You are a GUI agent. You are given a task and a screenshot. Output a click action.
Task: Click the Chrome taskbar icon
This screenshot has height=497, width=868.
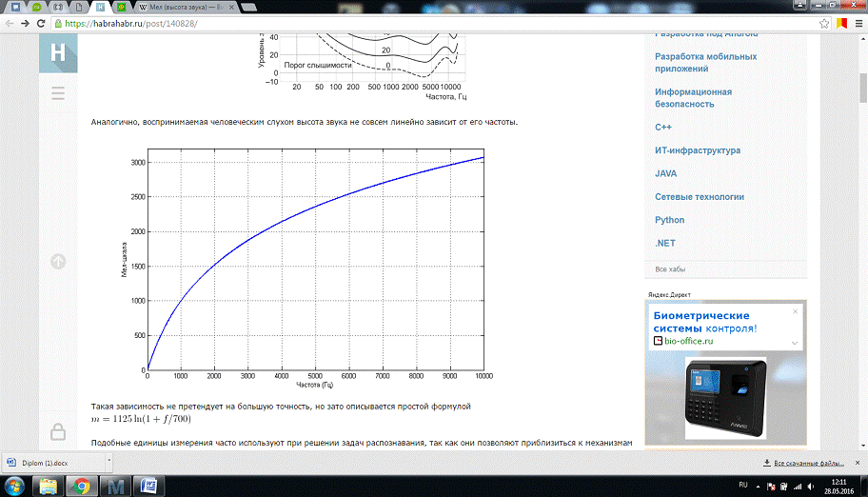(x=82, y=487)
